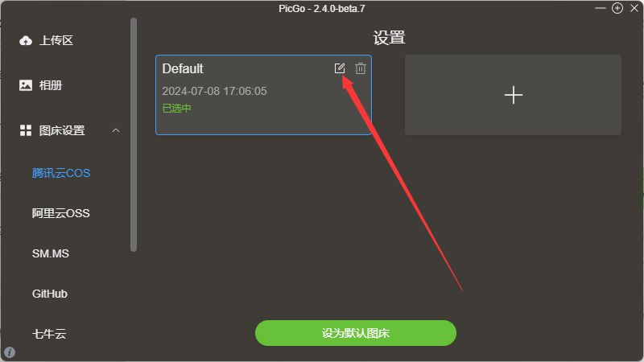Click the album picture icon
Viewport: 644px width, 362px height.
(26, 85)
